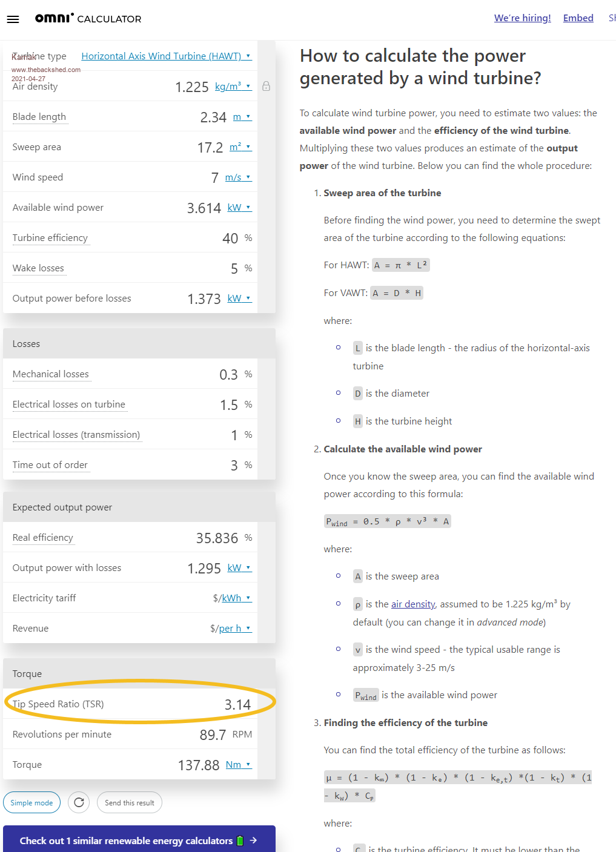Open the hamburger menu
Screen dimensions: 616x852
pos(13,19)
